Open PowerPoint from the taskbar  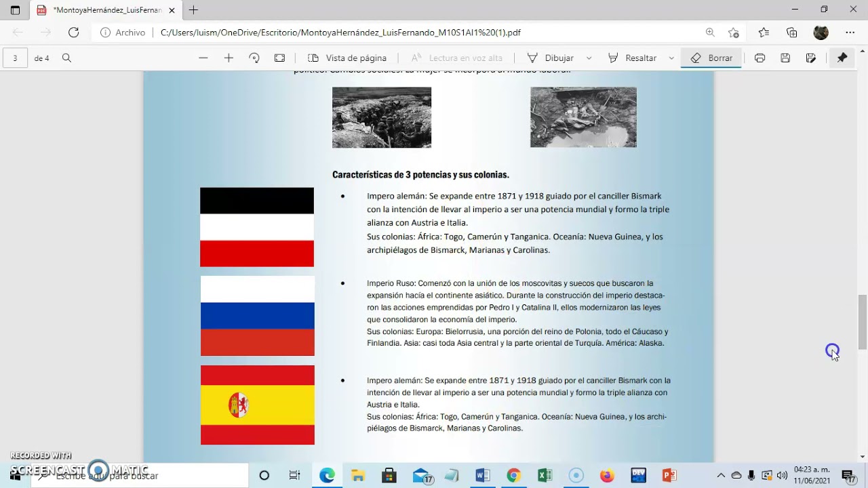[x=669, y=476]
